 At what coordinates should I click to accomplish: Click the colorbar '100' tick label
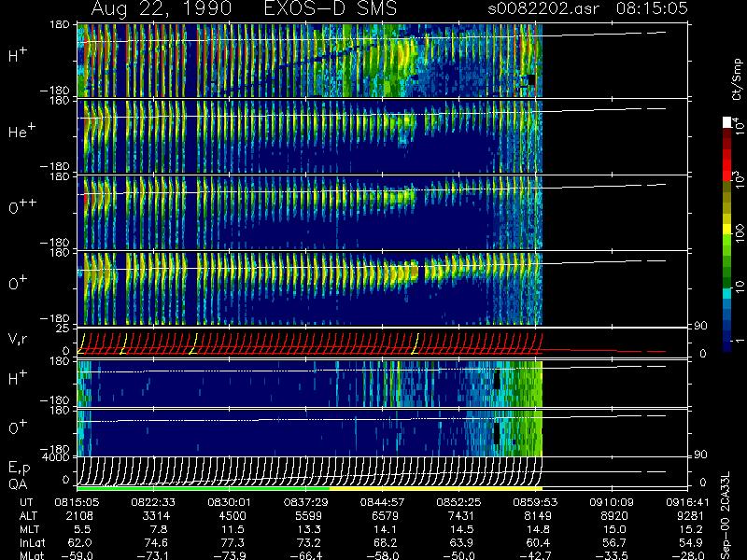[739, 233]
